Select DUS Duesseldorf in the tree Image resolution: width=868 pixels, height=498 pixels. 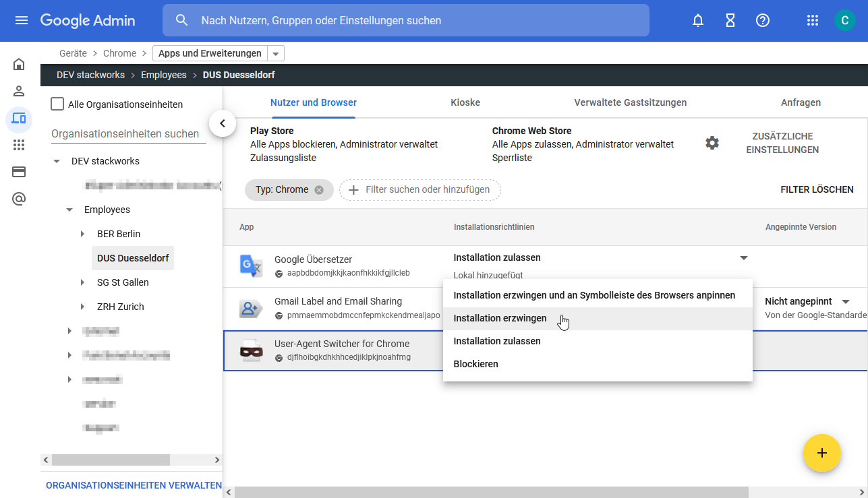pos(133,258)
